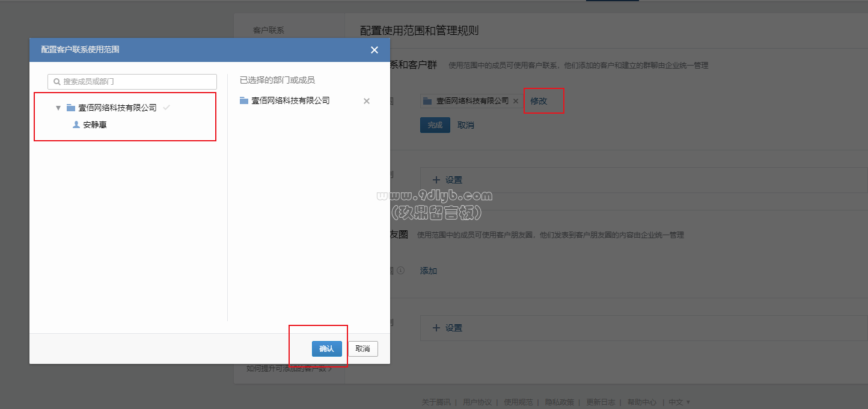This screenshot has height=409, width=868.
Task: Open 用户协议 footer link
Action: (477, 402)
